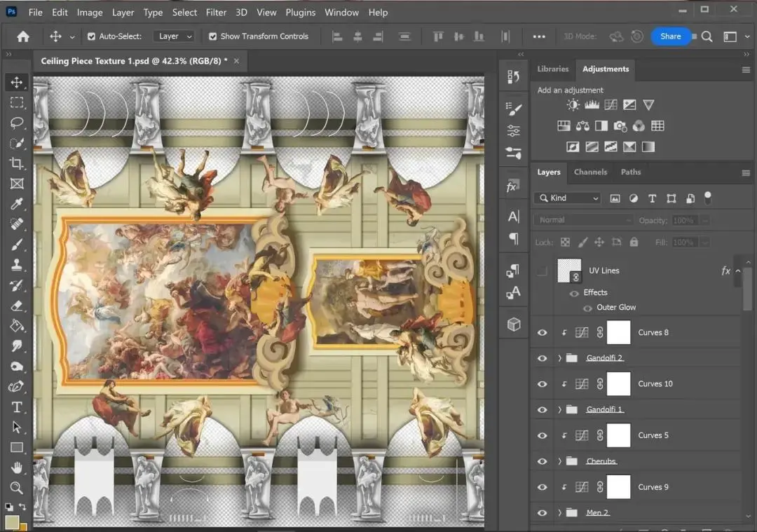Image resolution: width=757 pixels, height=532 pixels.
Task: Select the Frame tool
Action: pos(17,184)
